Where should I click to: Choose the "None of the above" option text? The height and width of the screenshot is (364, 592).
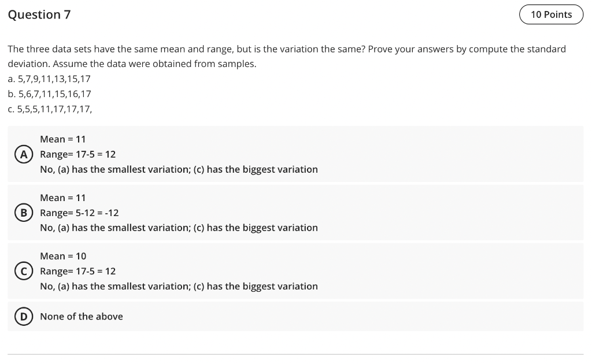click(82, 317)
